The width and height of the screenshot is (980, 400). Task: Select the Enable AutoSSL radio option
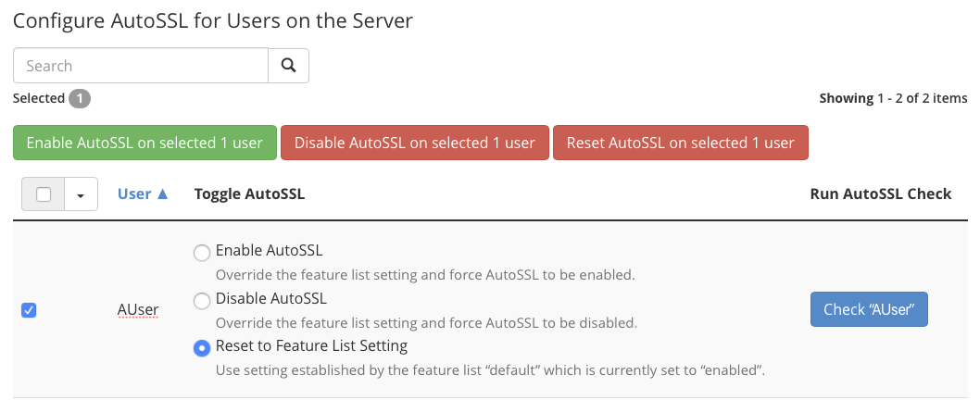pos(201,252)
